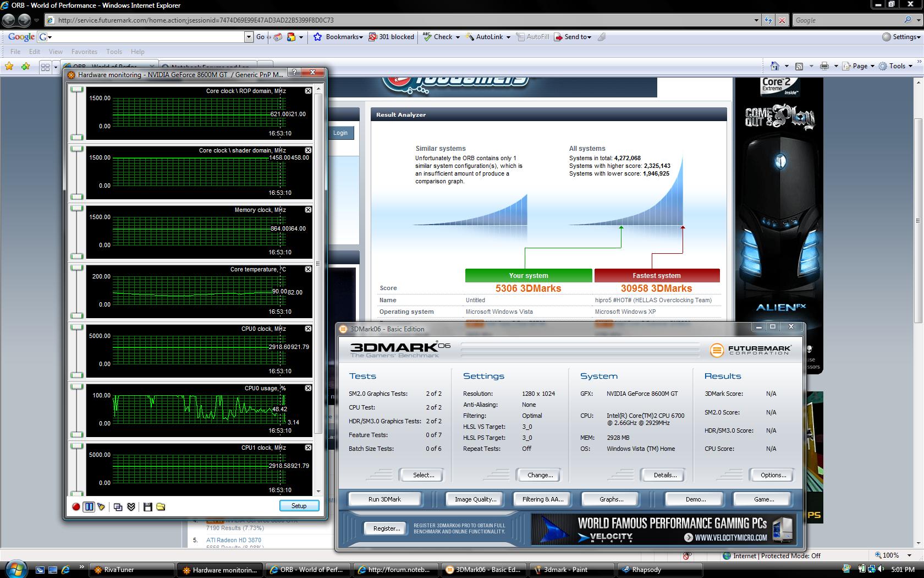Open Google Toolbar search history dropdown
Image resolution: width=924 pixels, height=578 pixels.
click(x=249, y=37)
